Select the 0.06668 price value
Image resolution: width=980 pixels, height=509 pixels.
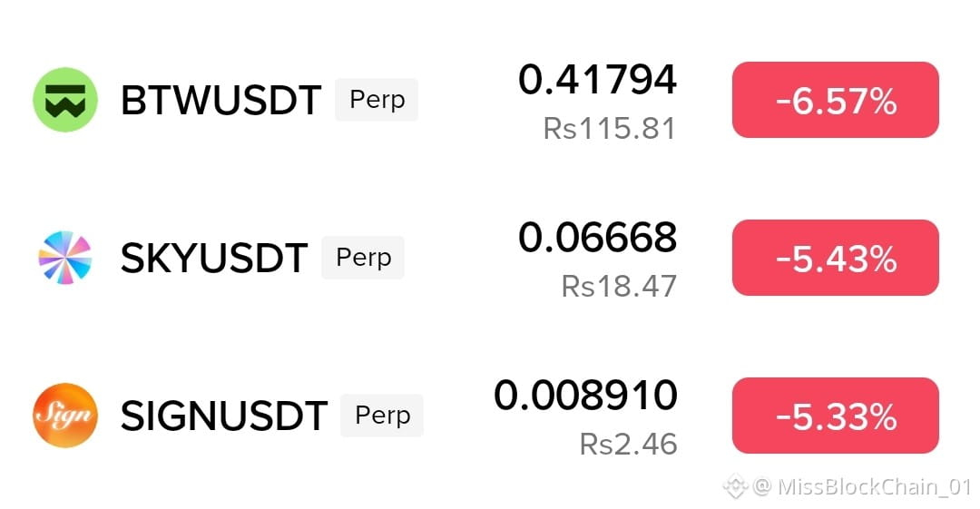(x=597, y=237)
